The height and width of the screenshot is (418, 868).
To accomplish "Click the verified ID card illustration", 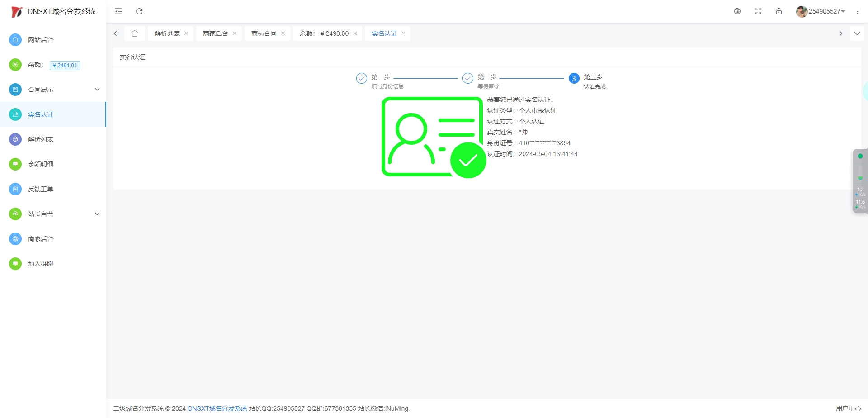I will point(434,137).
